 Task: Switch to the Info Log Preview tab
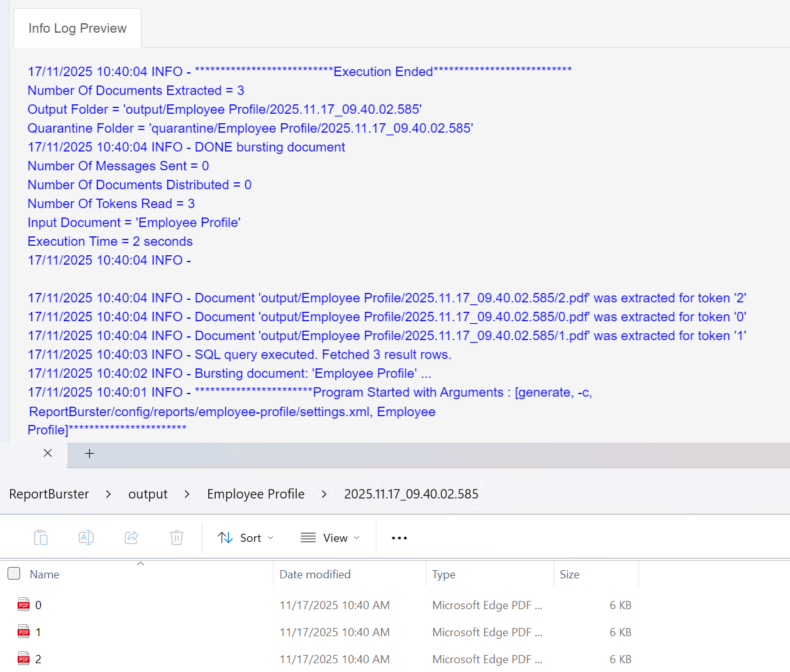click(77, 28)
